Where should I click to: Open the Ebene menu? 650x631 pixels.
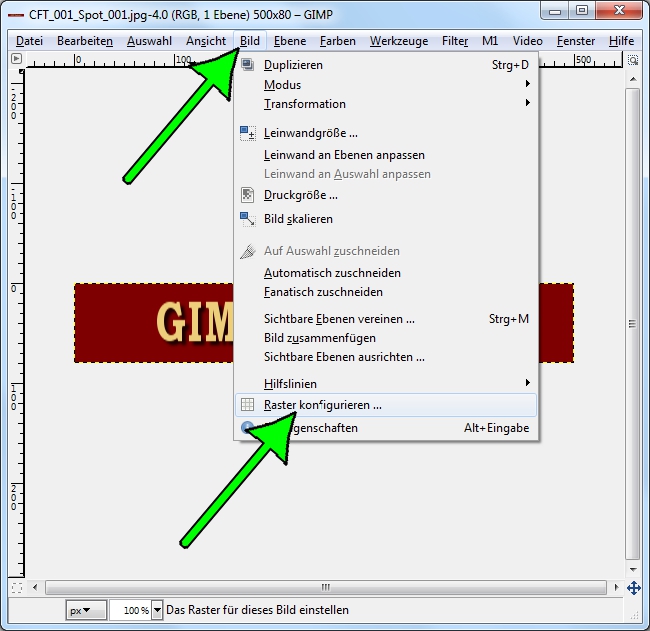[x=290, y=41]
